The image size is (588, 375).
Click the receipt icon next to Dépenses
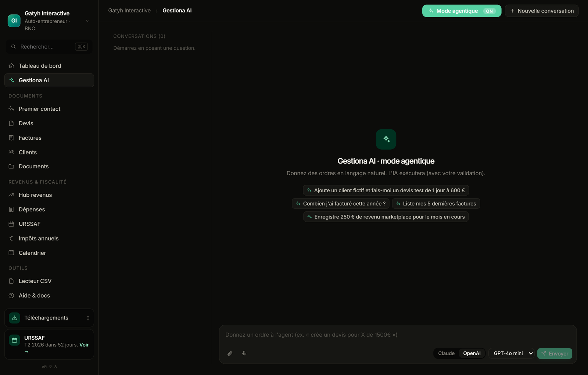tap(11, 210)
